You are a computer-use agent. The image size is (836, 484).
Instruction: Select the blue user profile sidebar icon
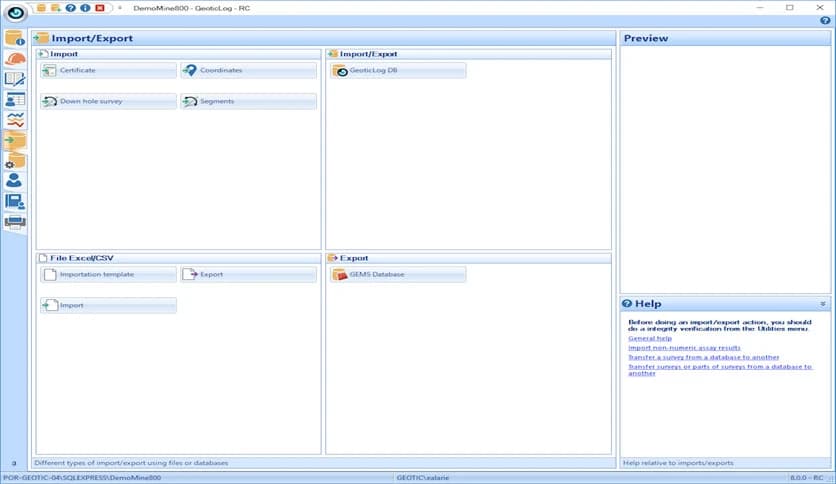[x=15, y=181]
